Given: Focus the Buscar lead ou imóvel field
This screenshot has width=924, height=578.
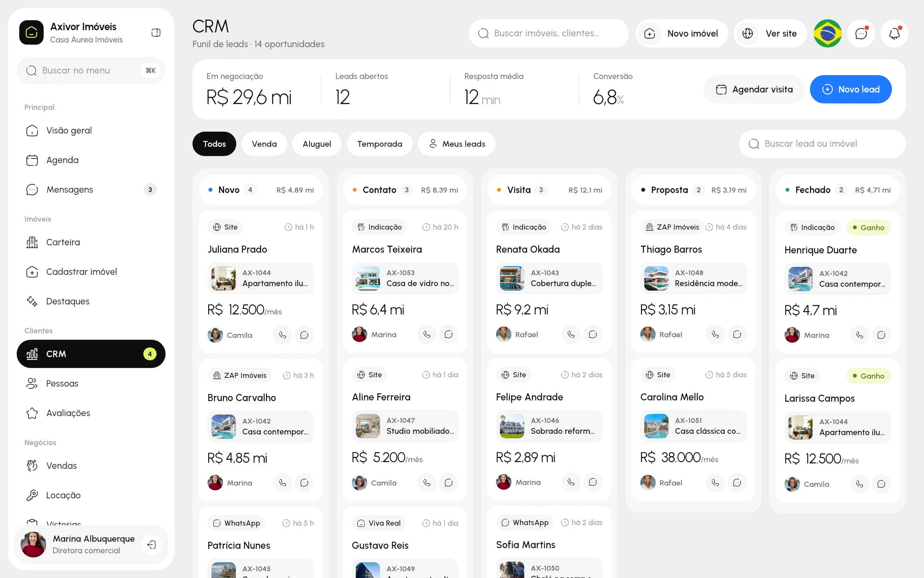Looking at the screenshot, I should [822, 144].
